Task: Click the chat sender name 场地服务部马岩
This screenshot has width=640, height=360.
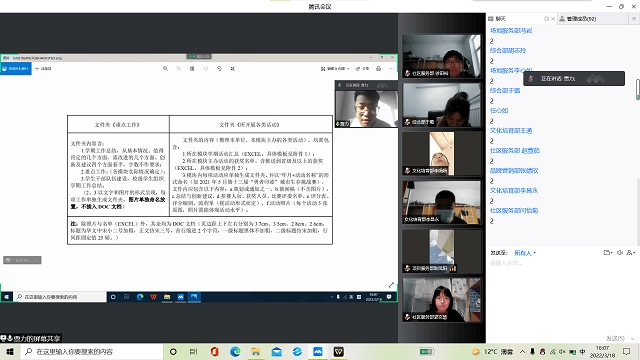Action: click(511, 31)
